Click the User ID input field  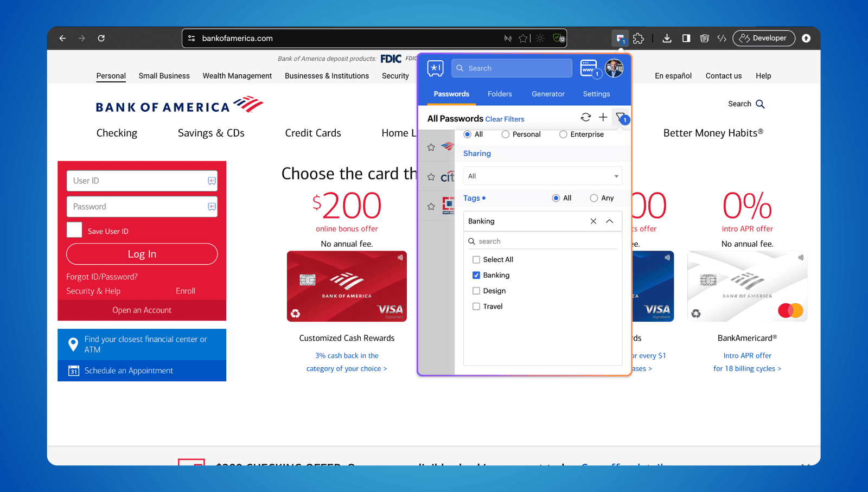point(142,181)
